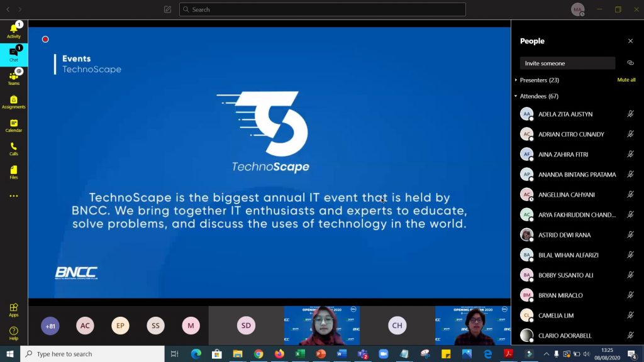
Task: Select attendee ASTRID DEWI RANA name
Action: [564, 235]
